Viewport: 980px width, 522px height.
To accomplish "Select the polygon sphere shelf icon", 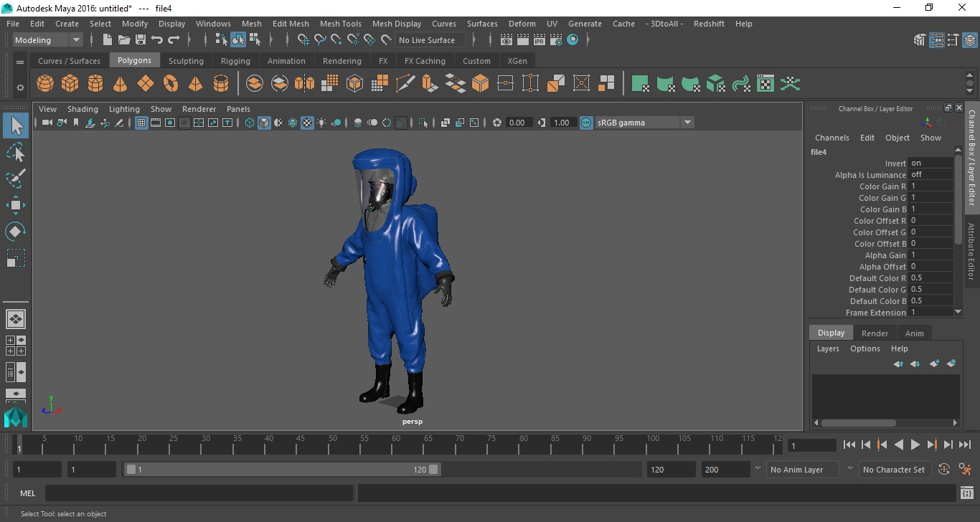I will [45, 83].
